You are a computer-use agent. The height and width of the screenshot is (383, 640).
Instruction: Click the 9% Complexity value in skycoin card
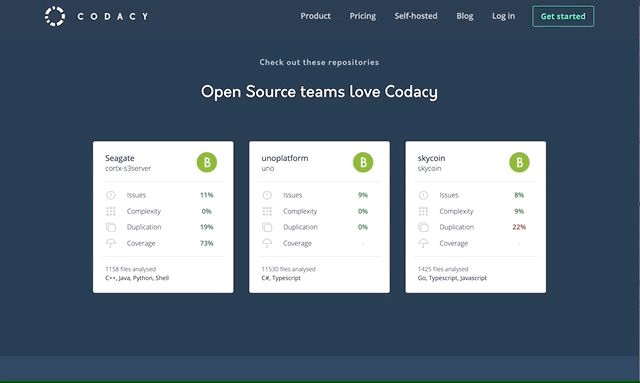coord(519,211)
